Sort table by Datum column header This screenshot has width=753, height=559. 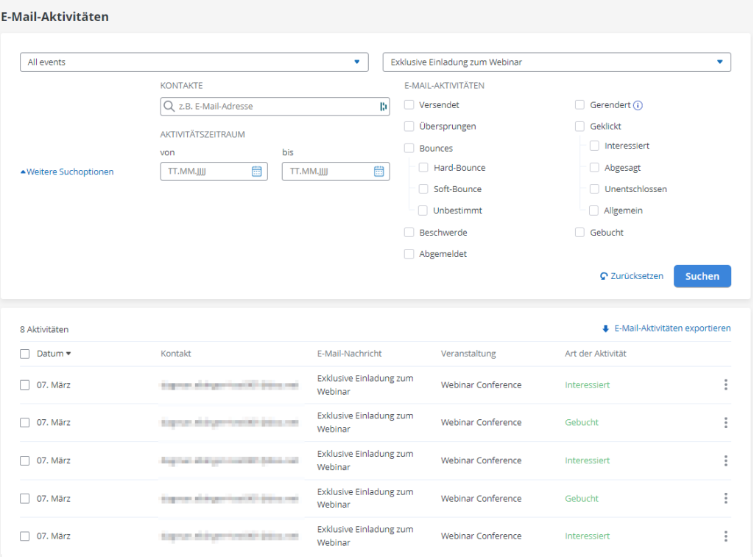(x=54, y=354)
